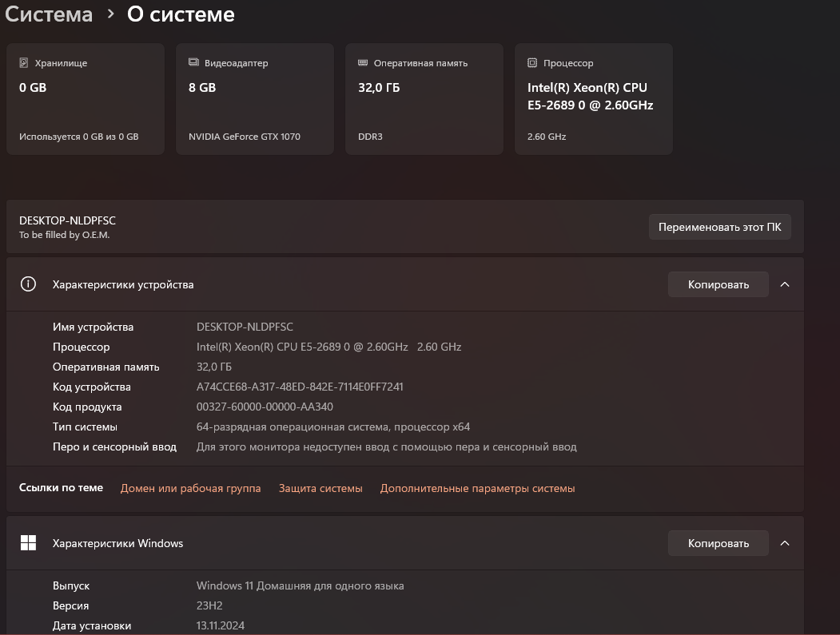Go back to Система in breadcrumb
This screenshot has height=635, width=840.
click(48, 14)
